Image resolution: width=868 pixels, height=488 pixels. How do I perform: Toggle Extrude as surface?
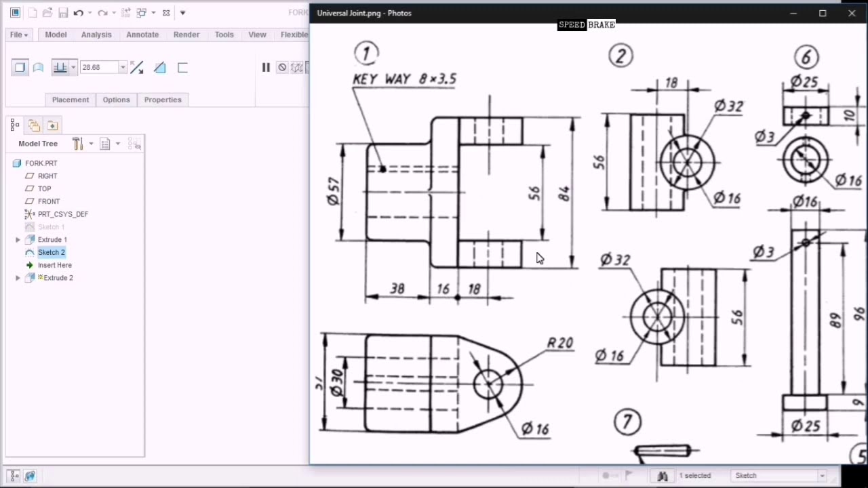(x=39, y=67)
